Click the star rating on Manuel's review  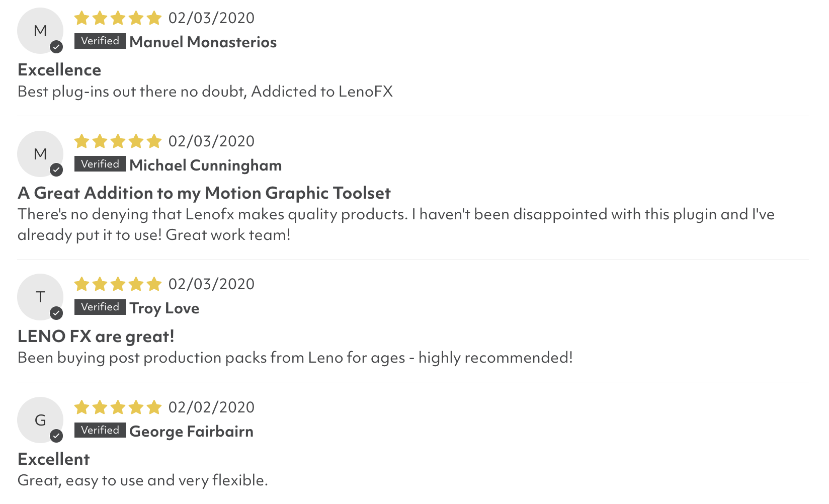(118, 18)
